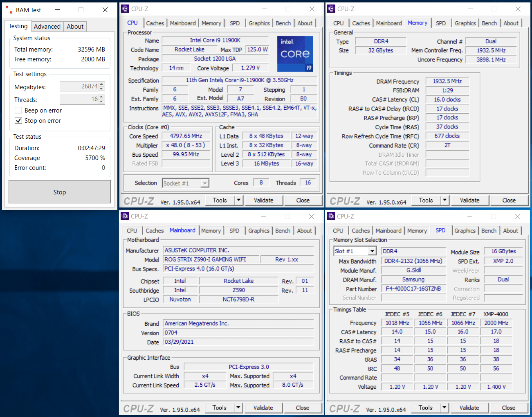The image size is (532, 417).
Task: Minimize the RAM Test window
Action: coord(57,10)
